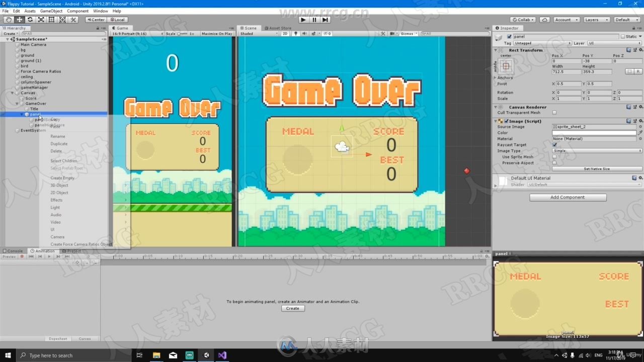Click the Add Component button
The image size is (644, 362).
[x=568, y=198]
